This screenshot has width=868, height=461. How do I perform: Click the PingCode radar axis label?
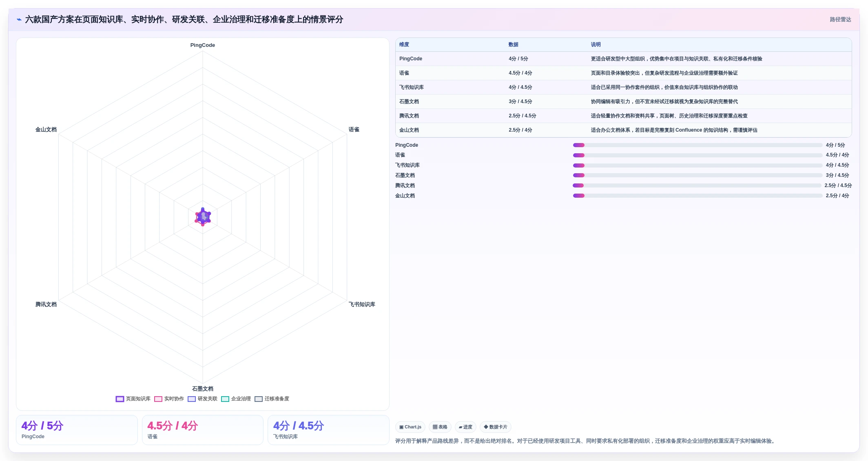(x=203, y=45)
